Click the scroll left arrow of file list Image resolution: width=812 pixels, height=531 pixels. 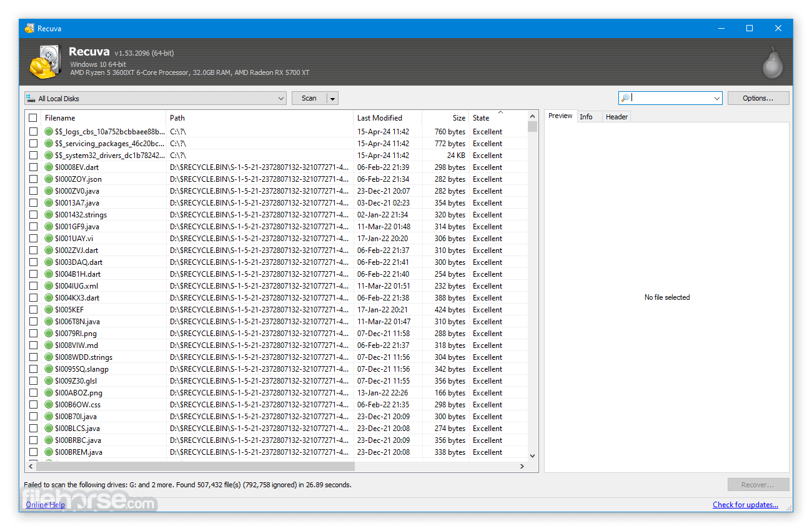pos(31,466)
